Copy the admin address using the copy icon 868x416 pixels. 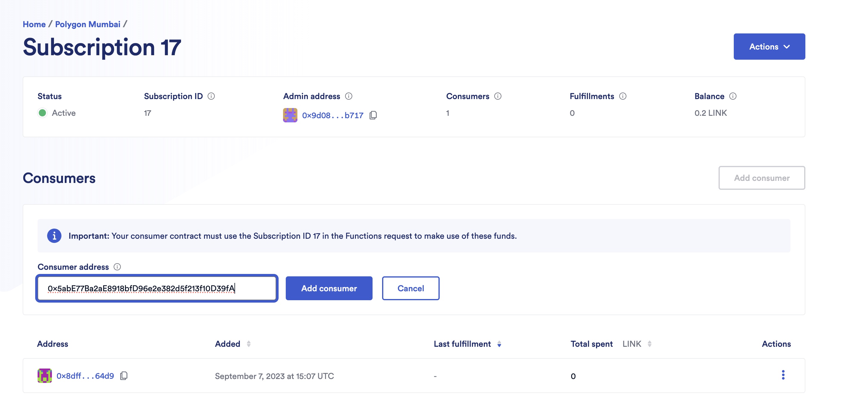(373, 115)
